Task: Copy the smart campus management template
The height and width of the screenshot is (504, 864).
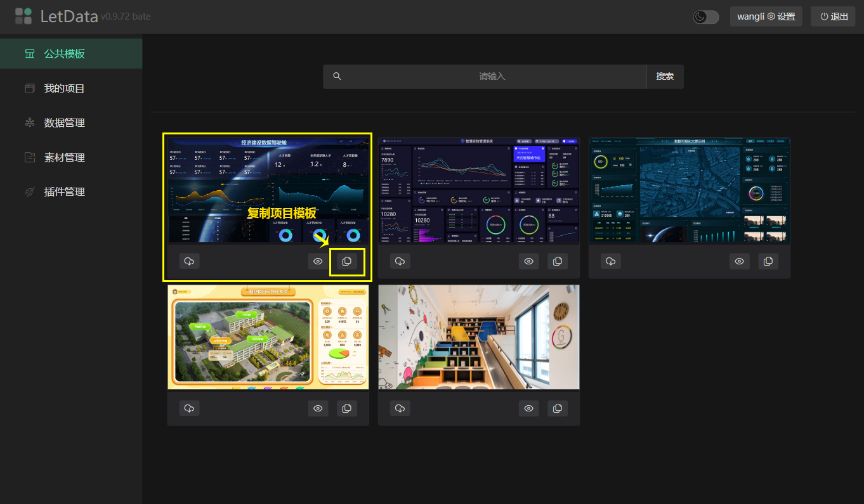Action: tap(557, 261)
